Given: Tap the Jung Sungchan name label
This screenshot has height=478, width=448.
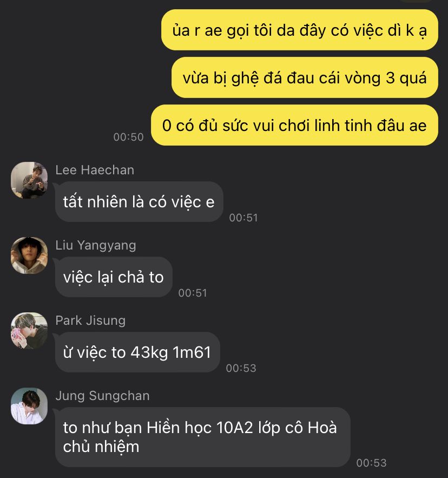Looking at the screenshot, I should pos(102,396).
